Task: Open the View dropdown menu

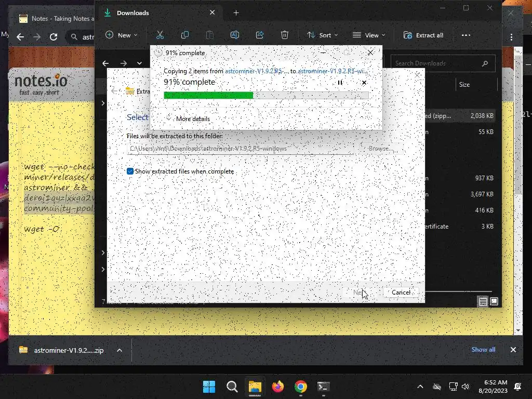Action: pyautogui.click(x=369, y=35)
